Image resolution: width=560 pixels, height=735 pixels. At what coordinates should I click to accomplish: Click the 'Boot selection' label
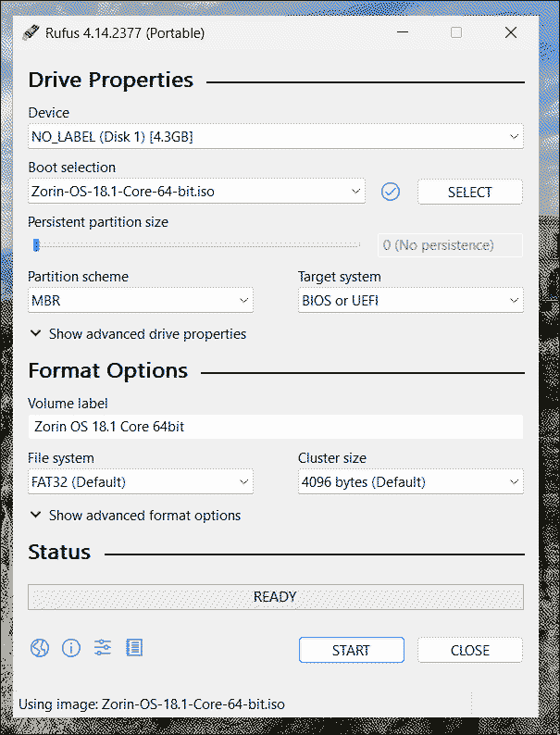[x=71, y=168]
